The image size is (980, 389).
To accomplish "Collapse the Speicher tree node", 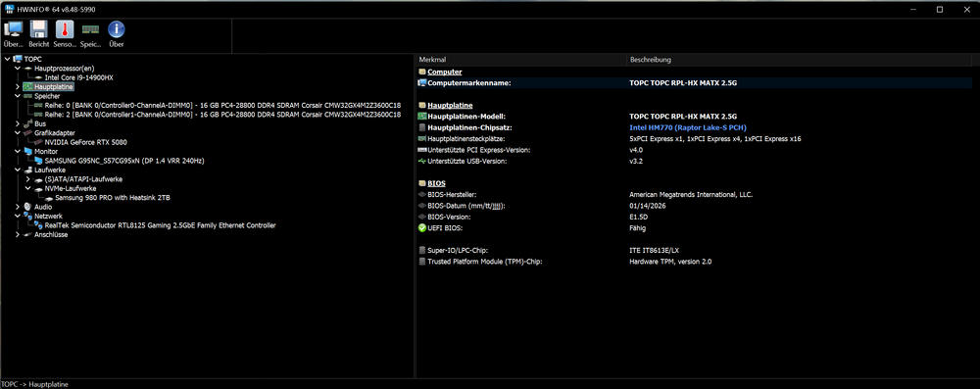I will (18, 96).
